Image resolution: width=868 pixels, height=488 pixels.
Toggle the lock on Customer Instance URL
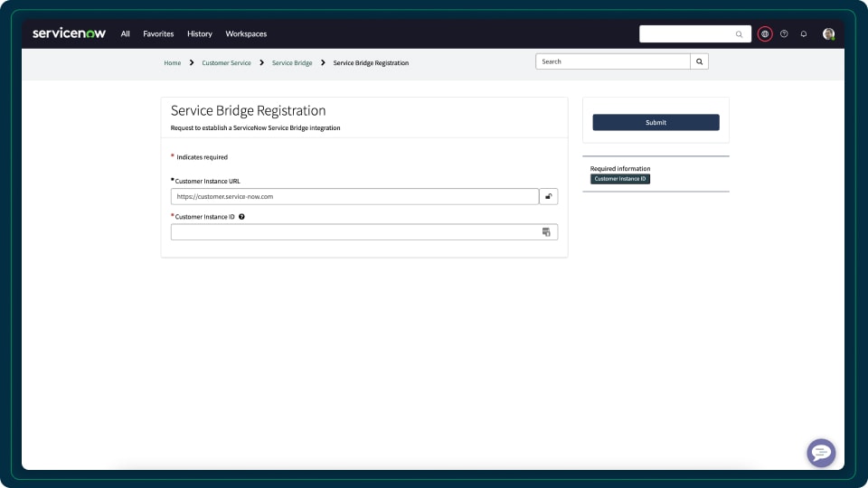tap(549, 196)
